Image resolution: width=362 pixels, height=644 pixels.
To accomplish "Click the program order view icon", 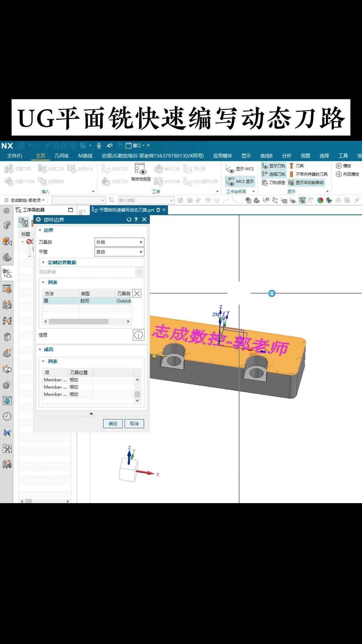I will click(23, 222).
